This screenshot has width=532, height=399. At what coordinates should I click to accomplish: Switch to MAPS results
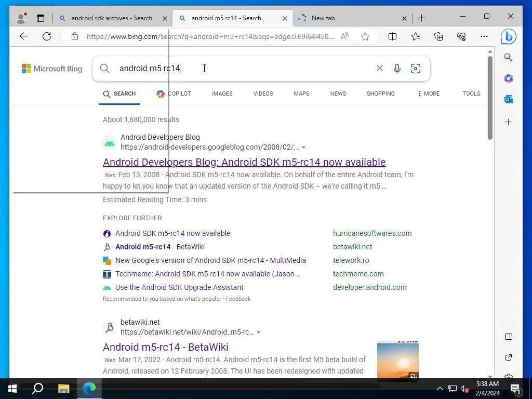click(301, 94)
